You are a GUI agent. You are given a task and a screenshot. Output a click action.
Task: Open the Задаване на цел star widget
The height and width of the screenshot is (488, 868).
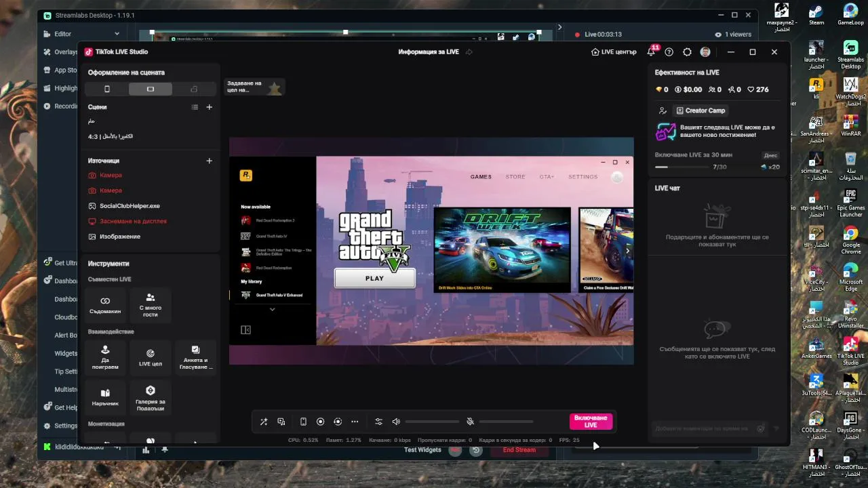pos(254,87)
